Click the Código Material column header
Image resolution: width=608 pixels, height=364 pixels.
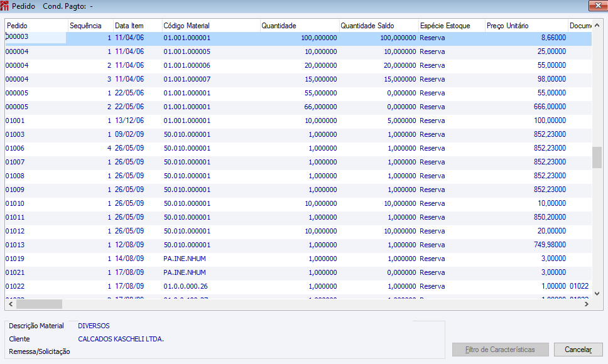211,26
